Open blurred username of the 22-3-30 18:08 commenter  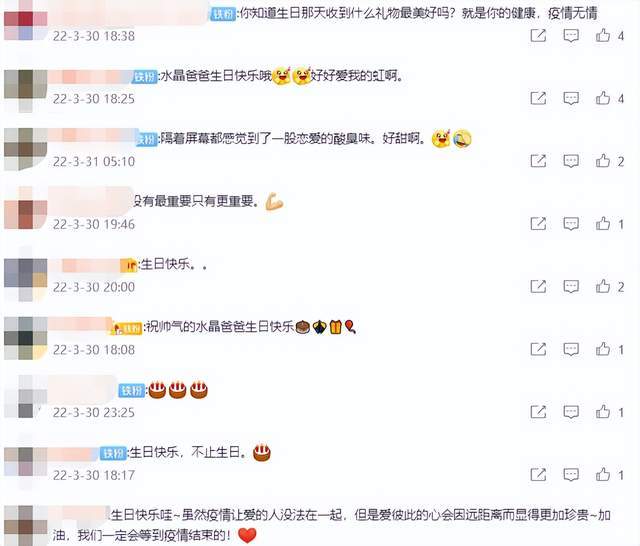(80, 326)
